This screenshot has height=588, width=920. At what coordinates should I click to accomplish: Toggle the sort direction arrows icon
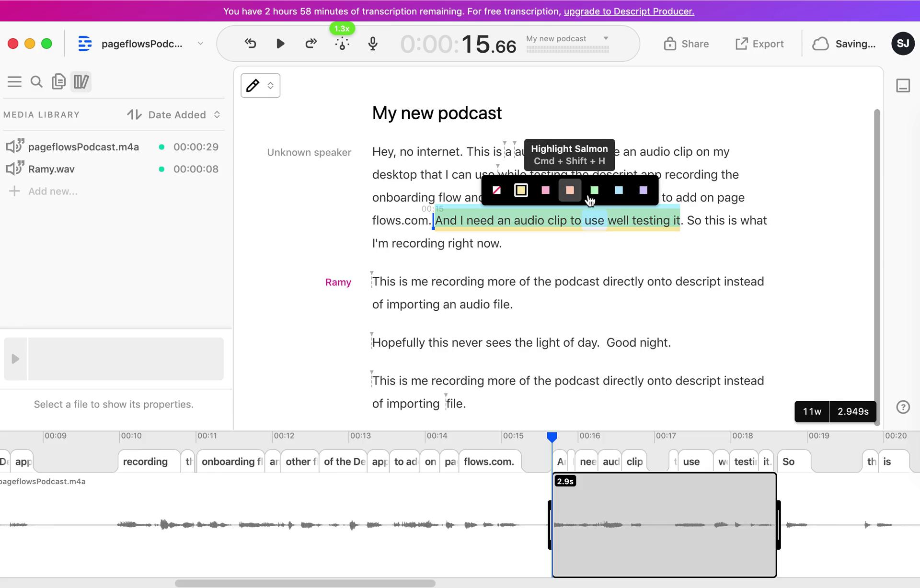134,115
